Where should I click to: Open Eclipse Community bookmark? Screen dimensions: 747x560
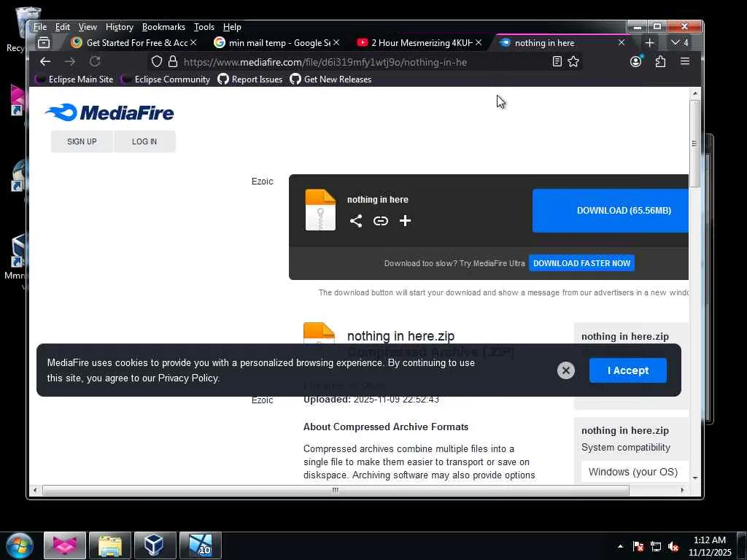(166, 79)
